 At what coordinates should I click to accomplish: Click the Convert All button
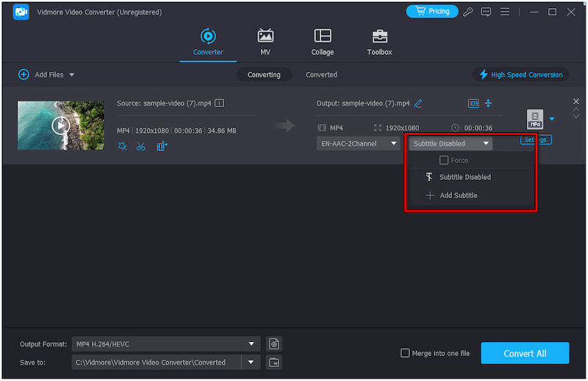click(525, 353)
